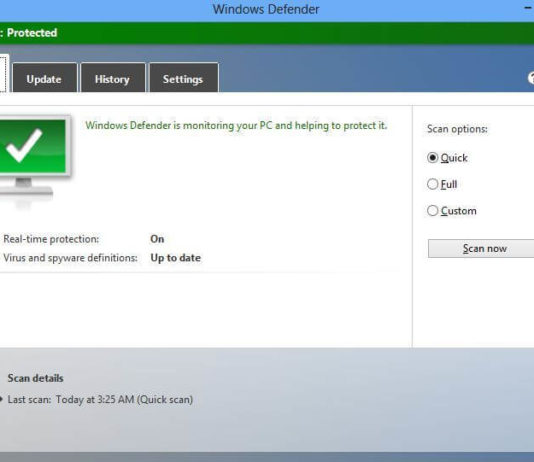The height and width of the screenshot is (462, 534).
Task: Click the 'Virus and spyware definitions:' label
Action: click(x=70, y=258)
